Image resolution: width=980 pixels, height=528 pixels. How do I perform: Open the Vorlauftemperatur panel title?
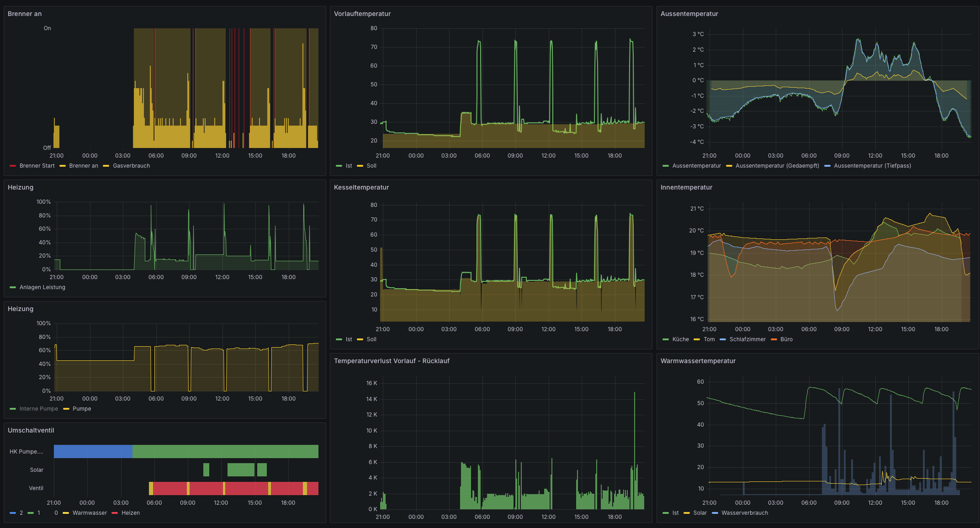point(362,14)
